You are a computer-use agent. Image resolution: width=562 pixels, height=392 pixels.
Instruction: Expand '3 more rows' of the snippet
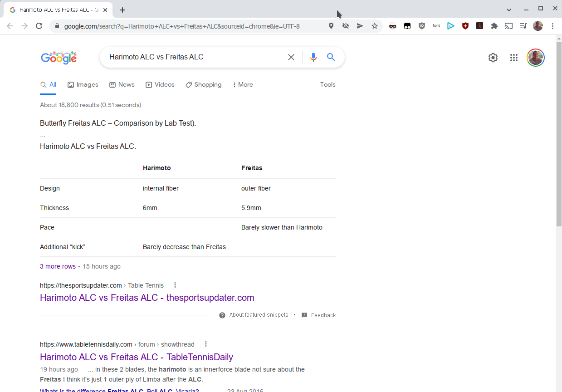(x=58, y=266)
